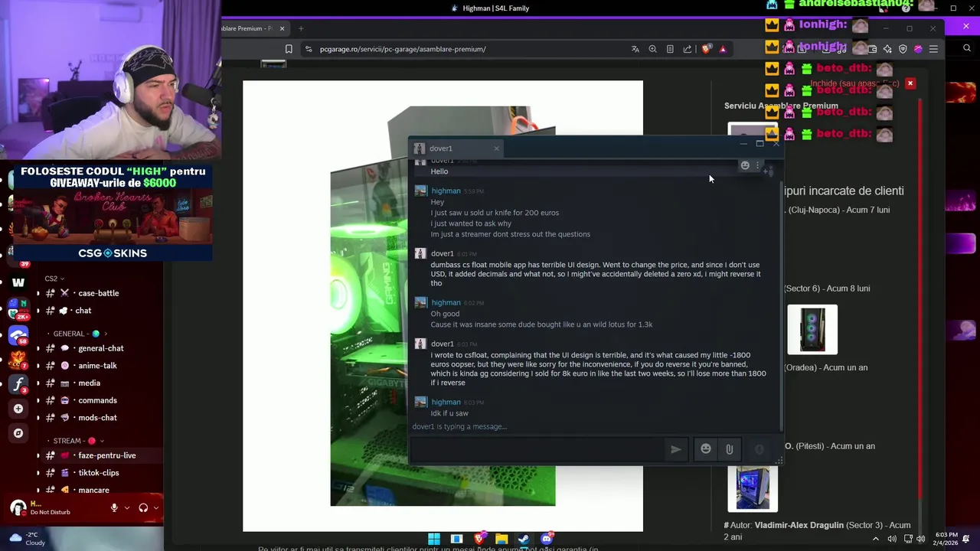Open reaction emoji on Hello message
980x551 pixels.
745,165
